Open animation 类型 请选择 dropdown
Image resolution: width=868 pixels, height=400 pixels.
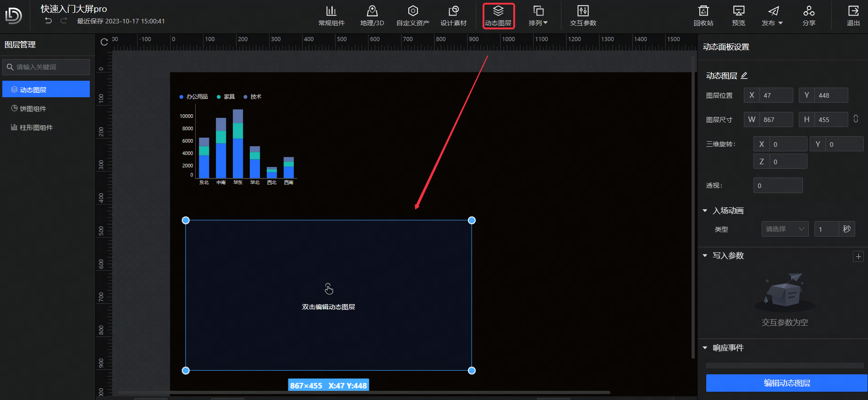[x=785, y=229]
